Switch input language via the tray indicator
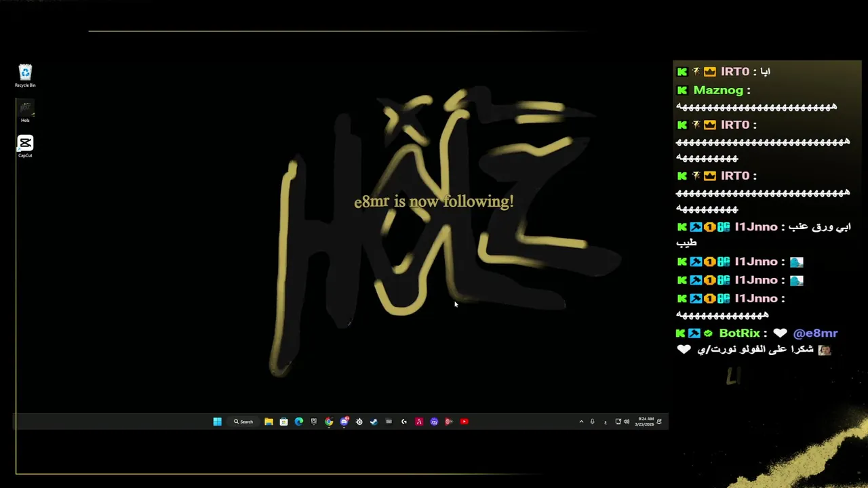 pyautogui.click(x=606, y=422)
